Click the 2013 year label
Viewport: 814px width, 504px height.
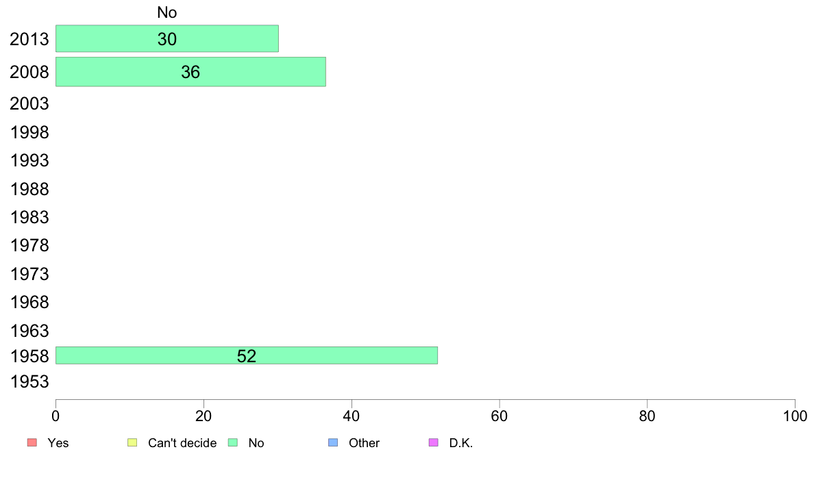pos(29,39)
